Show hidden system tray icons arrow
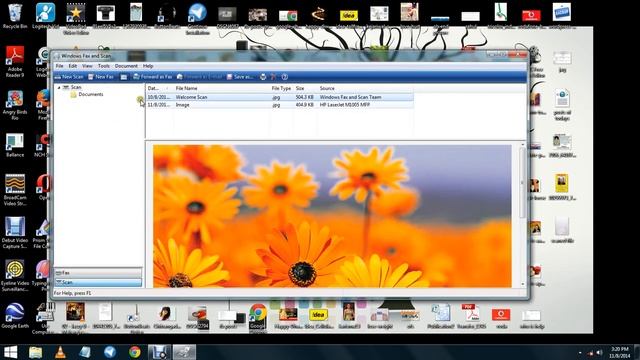 coord(580,352)
